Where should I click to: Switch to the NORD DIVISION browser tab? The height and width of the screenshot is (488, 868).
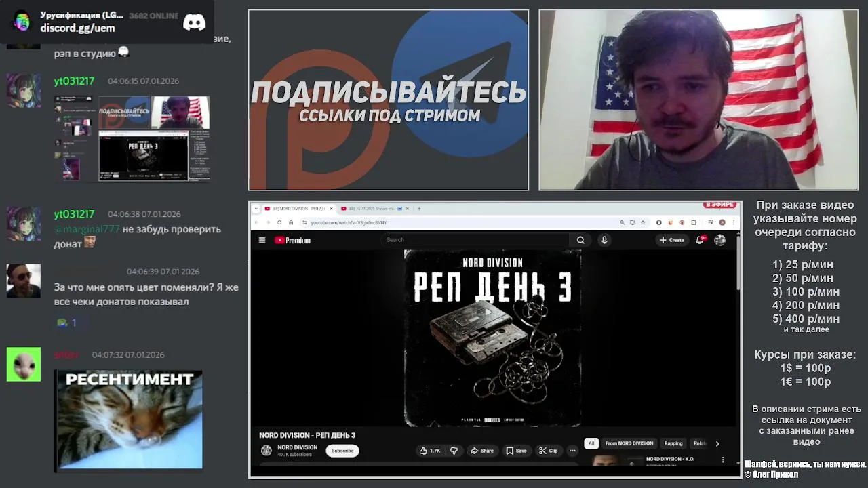pos(298,209)
